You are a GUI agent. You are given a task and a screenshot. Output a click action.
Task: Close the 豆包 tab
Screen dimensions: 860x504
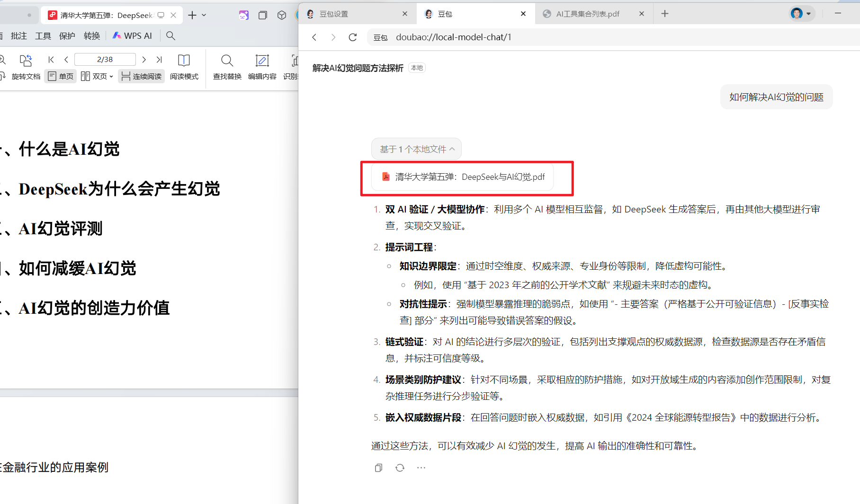click(523, 14)
